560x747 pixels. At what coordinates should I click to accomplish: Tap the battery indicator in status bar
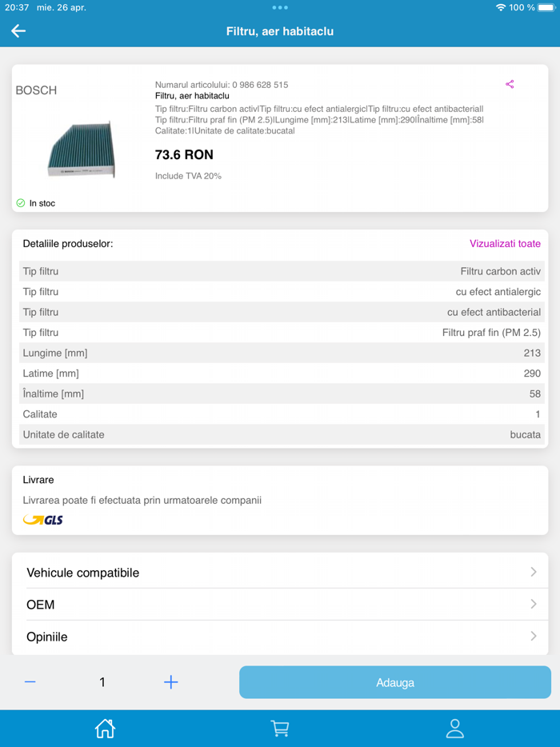pyautogui.click(x=546, y=7)
